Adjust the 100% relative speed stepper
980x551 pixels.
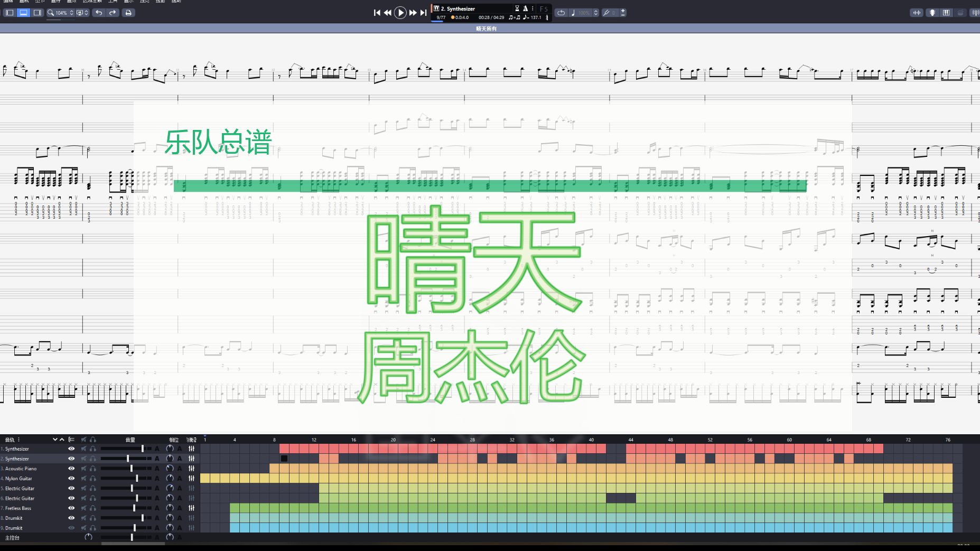pyautogui.click(x=596, y=13)
